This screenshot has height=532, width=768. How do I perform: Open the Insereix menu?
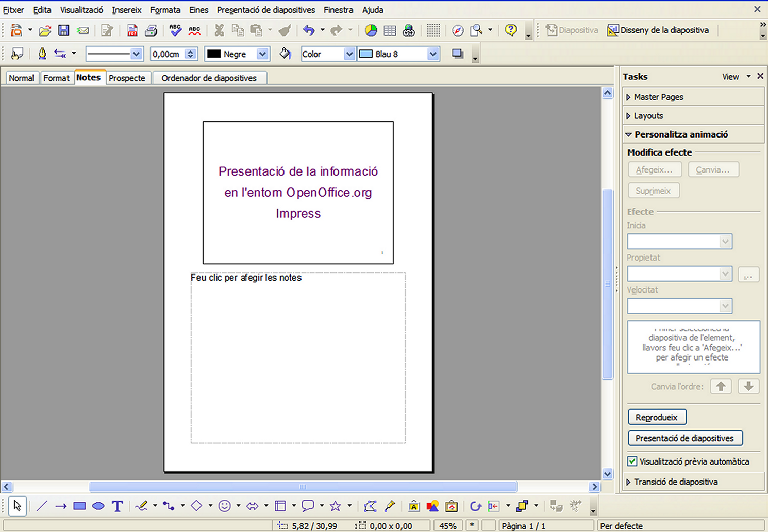click(127, 10)
